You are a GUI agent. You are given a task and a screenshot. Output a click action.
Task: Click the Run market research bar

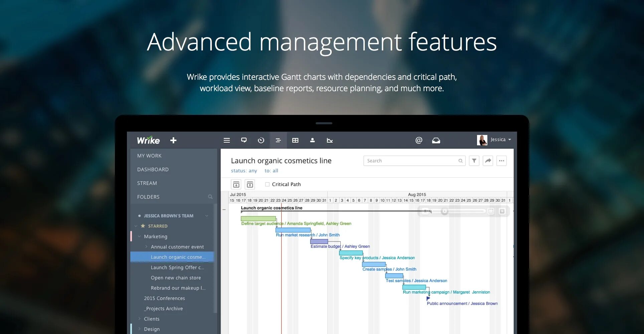(293, 230)
